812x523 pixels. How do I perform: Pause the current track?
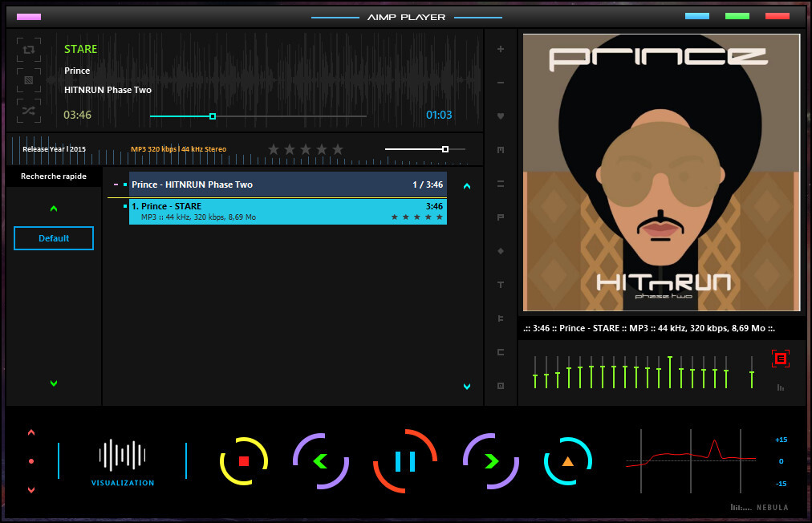(405, 461)
